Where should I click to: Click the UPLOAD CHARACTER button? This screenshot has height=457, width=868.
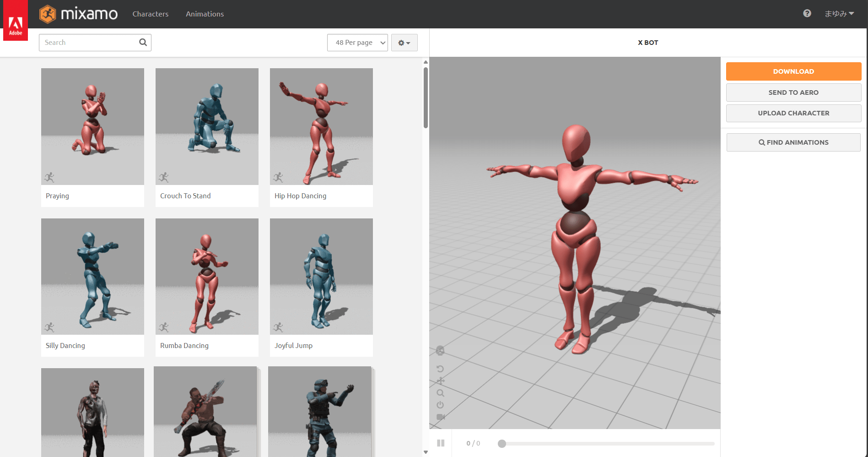pyautogui.click(x=793, y=113)
